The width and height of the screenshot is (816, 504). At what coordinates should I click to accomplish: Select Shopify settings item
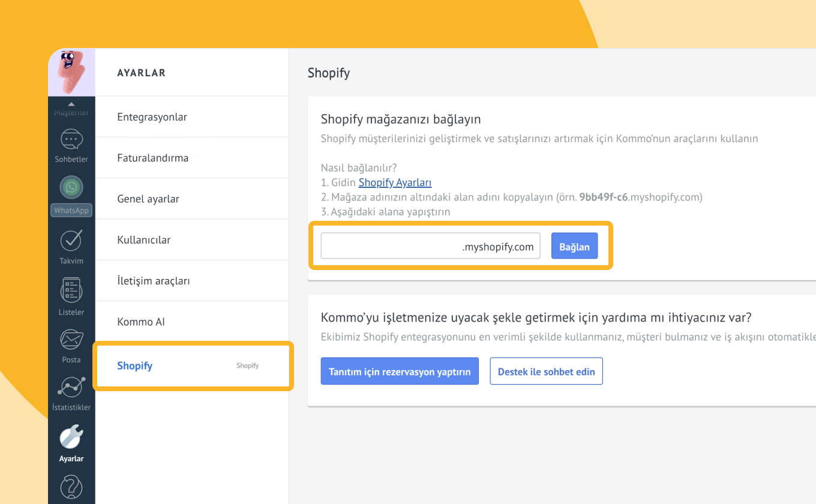coord(192,365)
